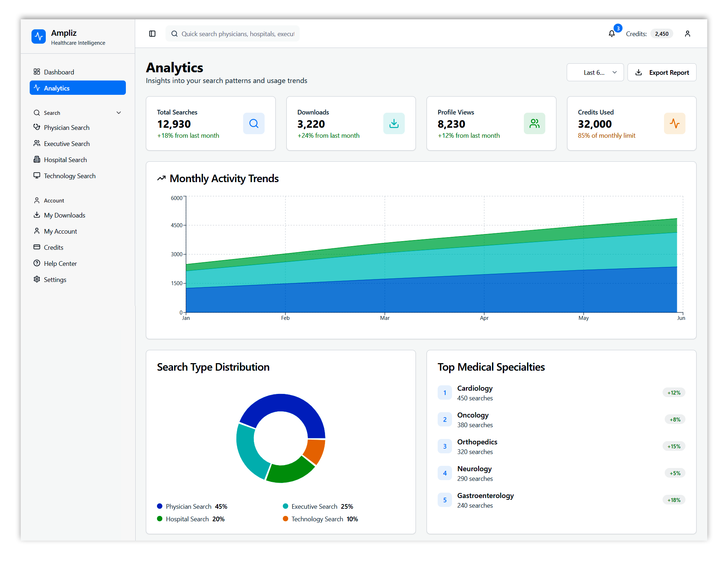Open the Help Center link
The height and width of the screenshot is (566, 728).
tap(60, 263)
